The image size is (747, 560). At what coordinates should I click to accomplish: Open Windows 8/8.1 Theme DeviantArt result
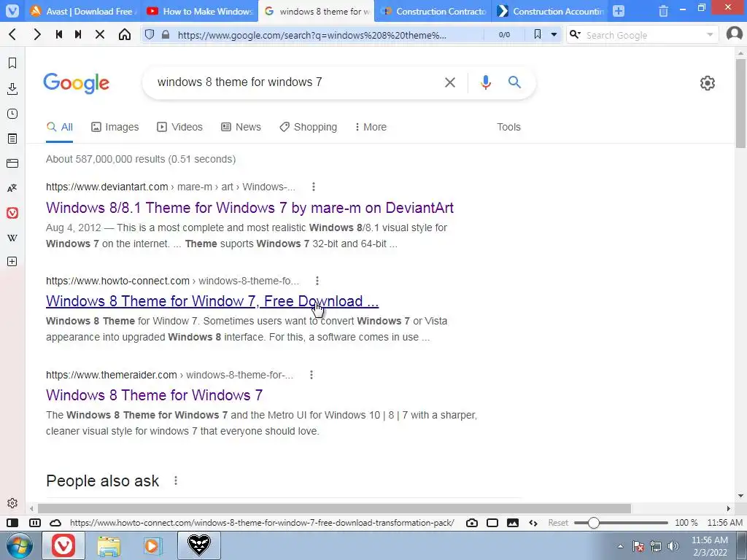coord(249,208)
